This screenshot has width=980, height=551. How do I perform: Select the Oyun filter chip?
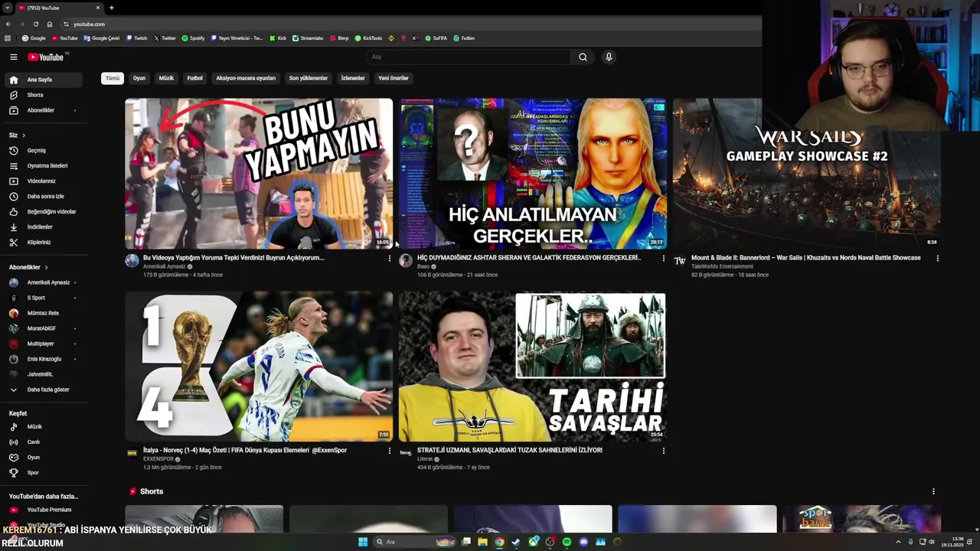point(139,78)
